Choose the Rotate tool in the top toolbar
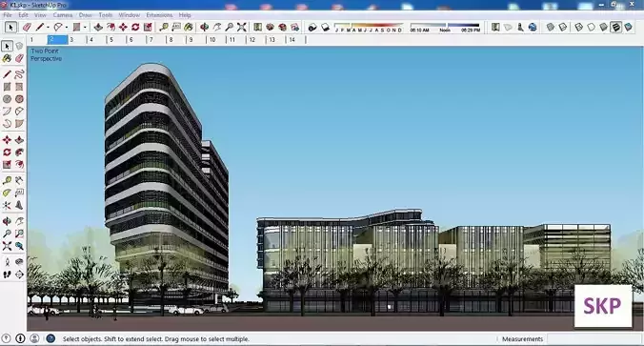The height and width of the screenshot is (346, 644). tap(135, 27)
